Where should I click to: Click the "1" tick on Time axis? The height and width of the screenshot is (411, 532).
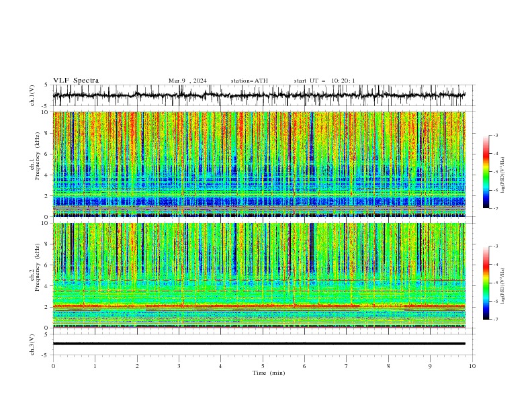pos(95,366)
